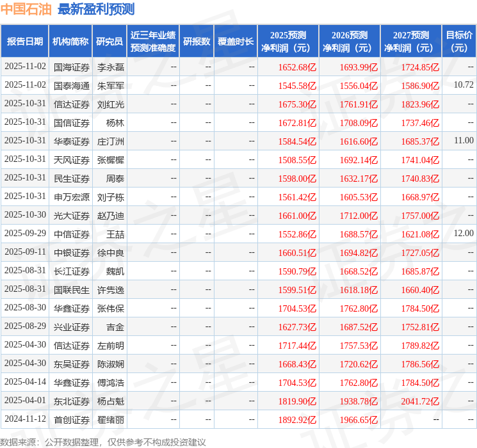
Task: Click the 天风证券 institution cell
Action: [x=72, y=160]
